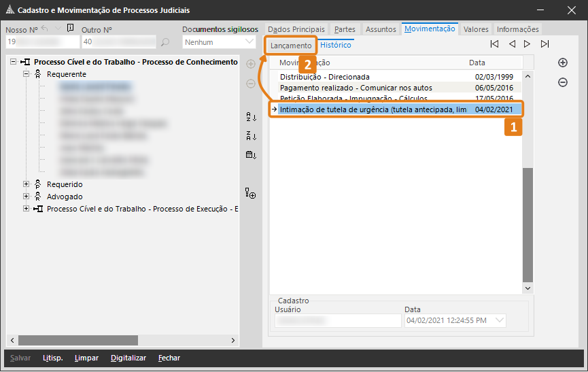Sort the tree Z to A
Viewport: 588px width, 372px height.
tap(250, 136)
